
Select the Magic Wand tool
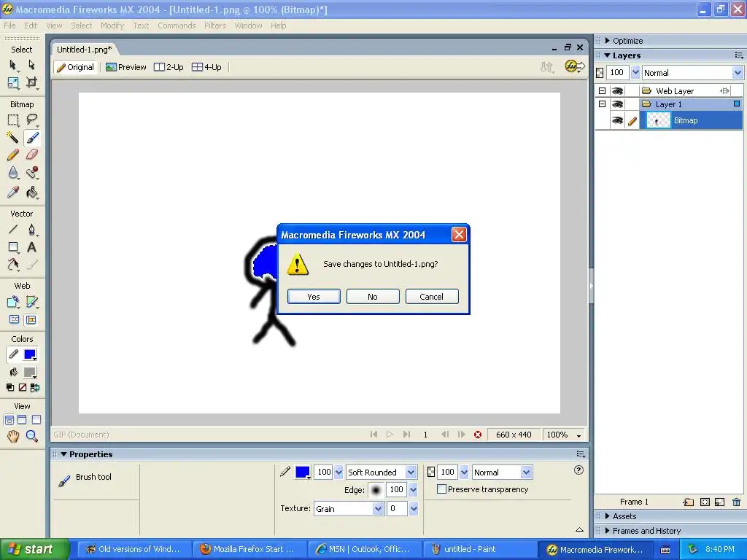click(13, 138)
